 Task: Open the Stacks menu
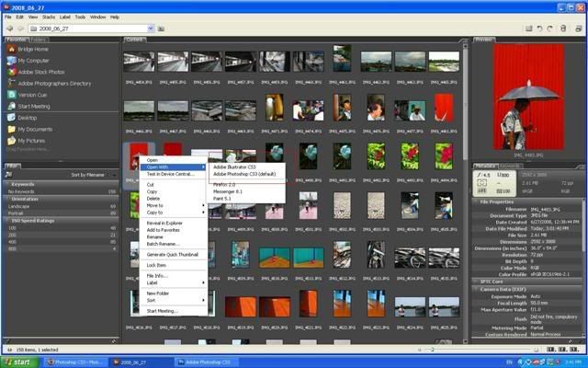(49, 17)
